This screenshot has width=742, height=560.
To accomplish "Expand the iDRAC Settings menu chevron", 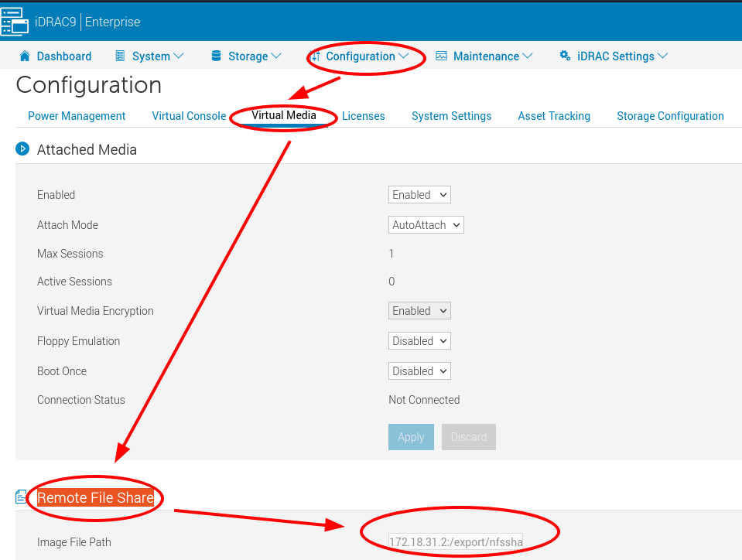I will click(663, 56).
